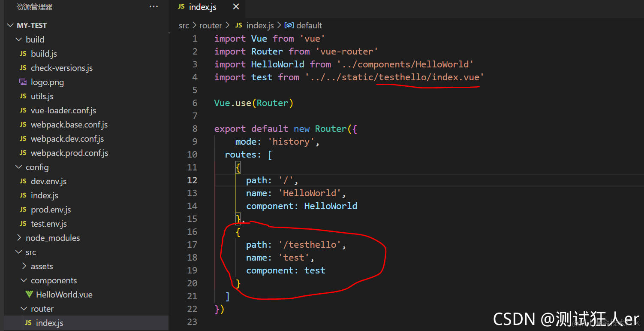This screenshot has height=331, width=644.
Task: Click the testhello/index.vue import path
Action: [x=429, y=77]
